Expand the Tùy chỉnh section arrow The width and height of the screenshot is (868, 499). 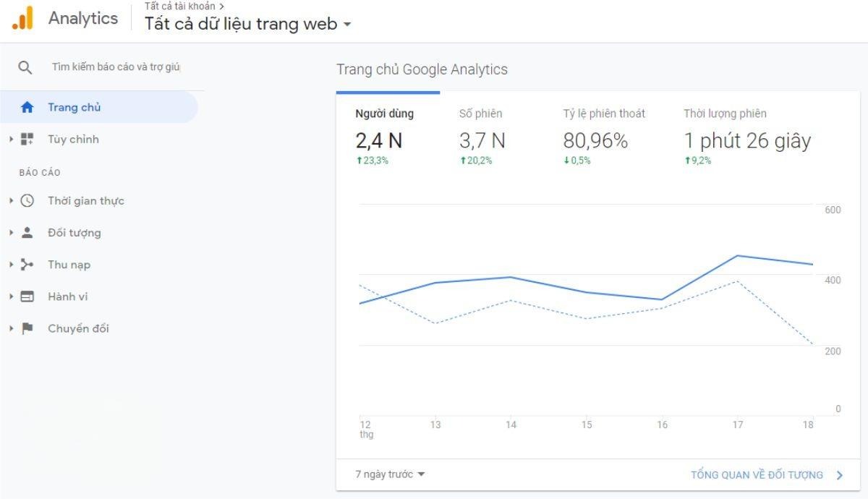(11, 139)
